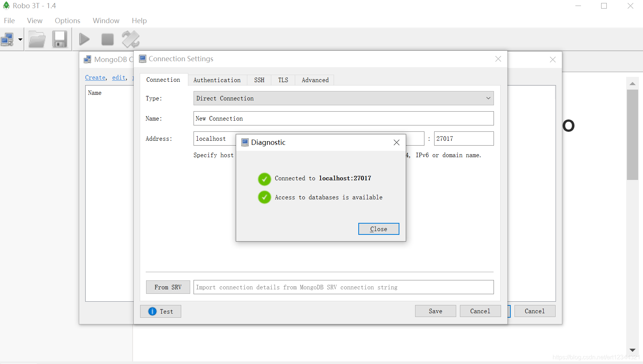Click the Connection Settings title icon
Screen dimensions: 643x364
[143, 59]
